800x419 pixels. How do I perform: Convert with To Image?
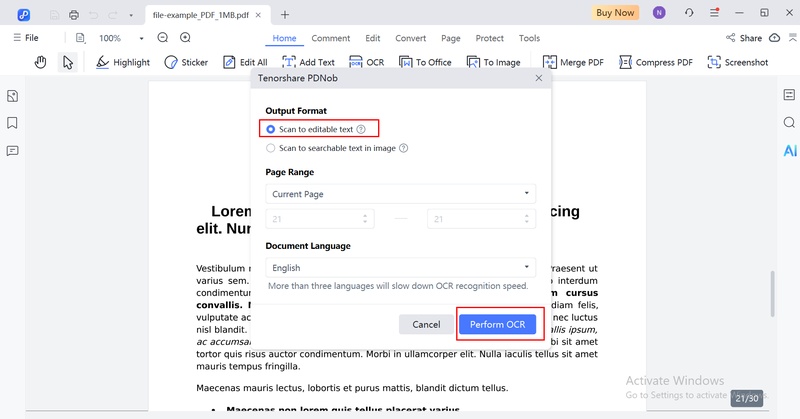493,62
